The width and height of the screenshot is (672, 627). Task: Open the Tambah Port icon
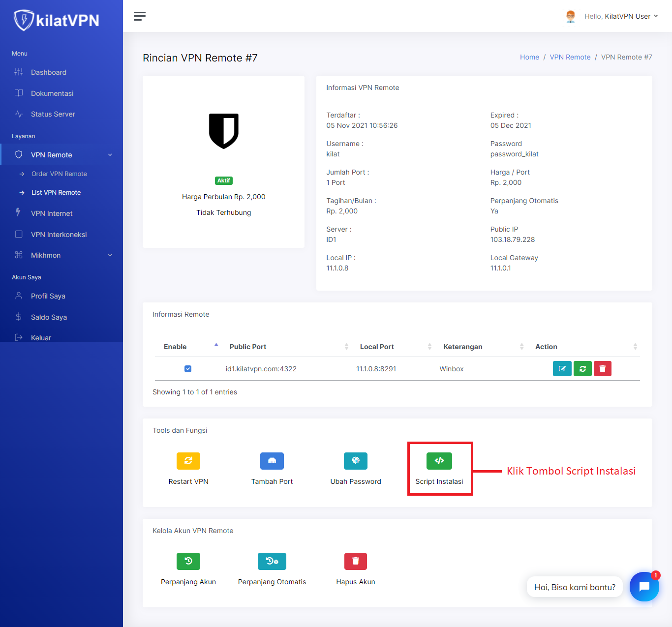(272, 461)
